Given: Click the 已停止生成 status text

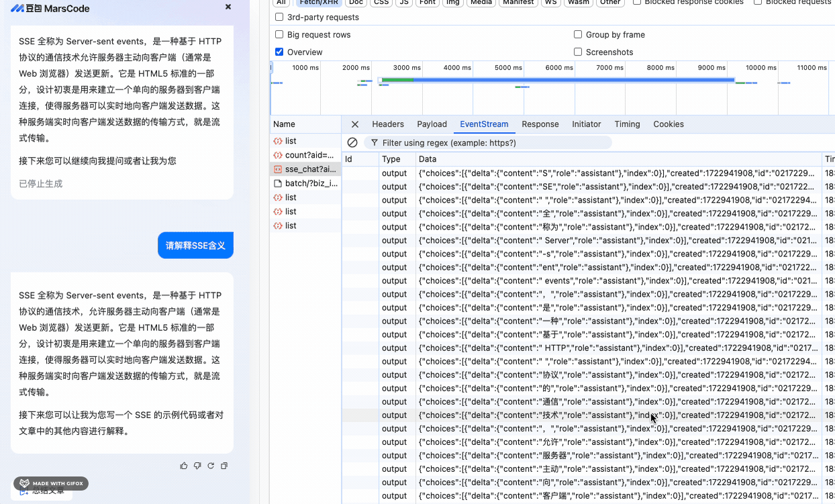Looking at the screenshot, I should click(x=40, y=183).
